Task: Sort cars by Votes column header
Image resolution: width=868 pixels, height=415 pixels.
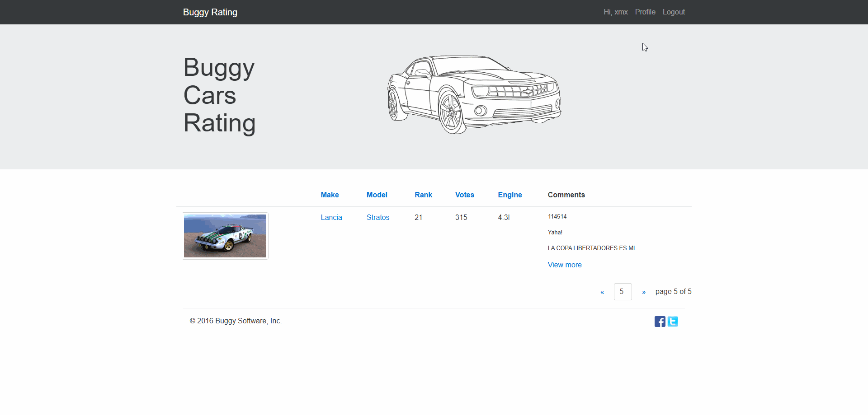Action: pyautogui.click(x=464, y=195)
